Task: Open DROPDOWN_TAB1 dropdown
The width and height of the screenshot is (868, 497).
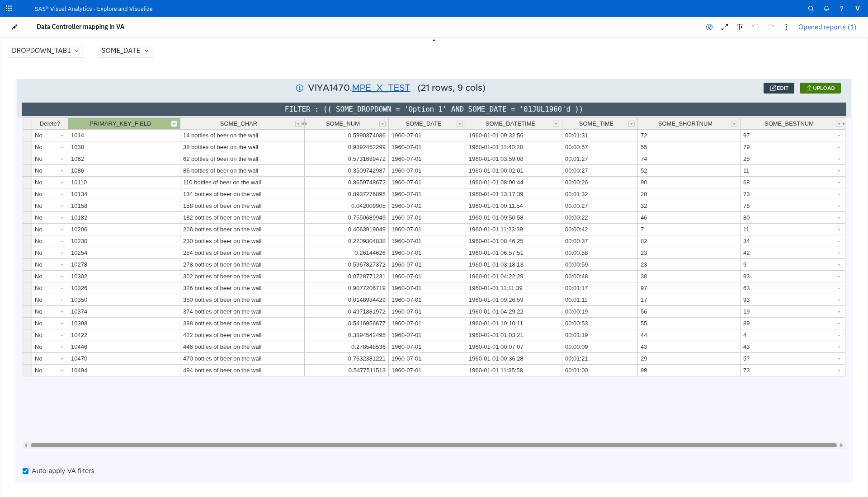Action: (46, 51)
